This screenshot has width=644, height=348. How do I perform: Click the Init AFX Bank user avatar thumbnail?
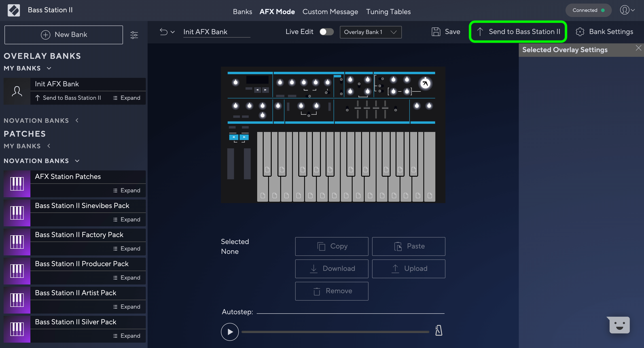[17, 91]
